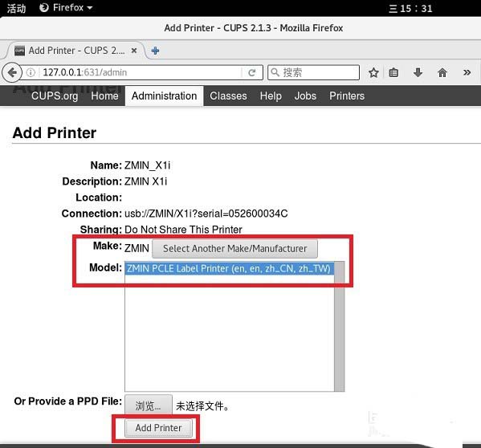The height and width of the screenshot is (448, 481).
Task: Open the bookmarks list icon
Action: pos(393,73)
